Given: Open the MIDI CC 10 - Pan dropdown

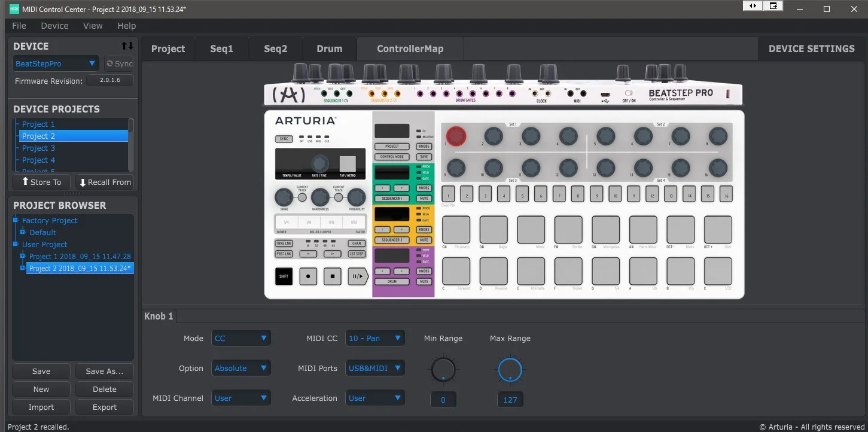Looking at the screenshot, I should click(375, 338).
